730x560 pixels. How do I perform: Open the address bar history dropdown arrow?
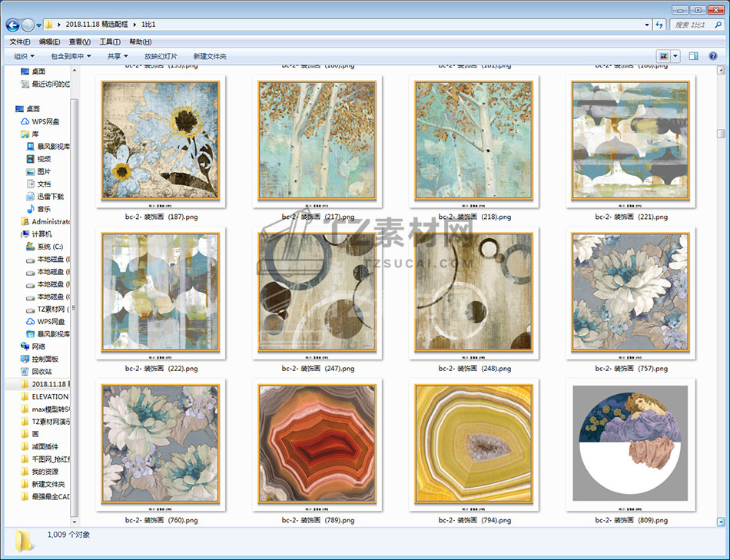(645, 25)
